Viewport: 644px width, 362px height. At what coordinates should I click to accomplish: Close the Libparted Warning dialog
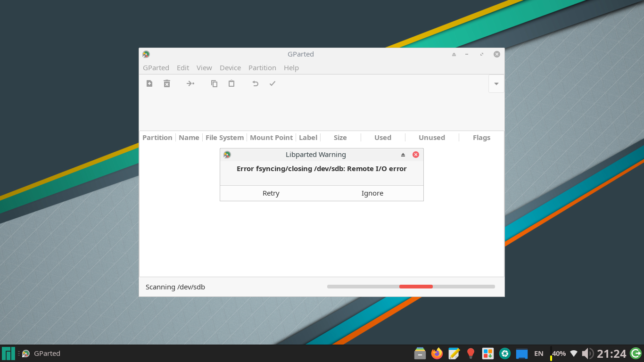point(416,155)
